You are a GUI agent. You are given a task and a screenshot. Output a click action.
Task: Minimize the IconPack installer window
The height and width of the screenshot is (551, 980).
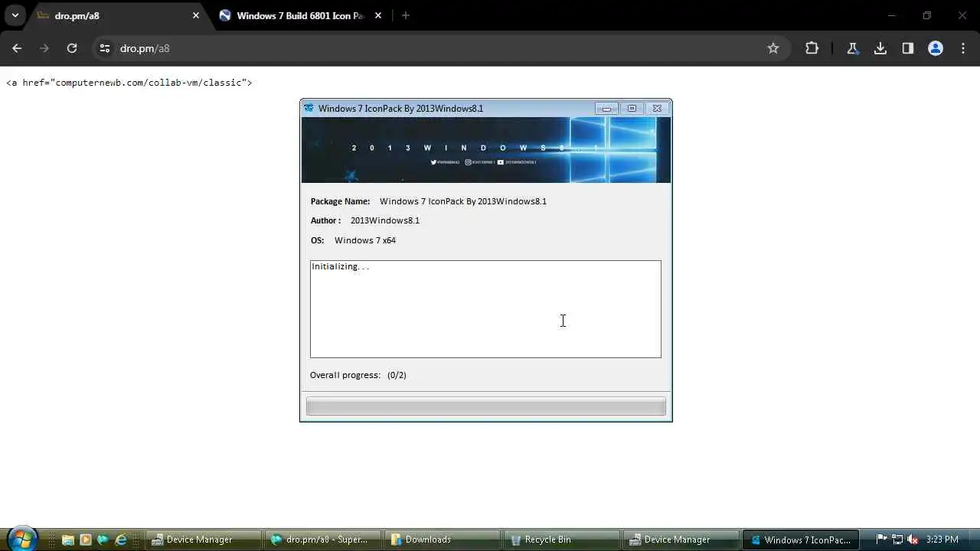[606, 109]
